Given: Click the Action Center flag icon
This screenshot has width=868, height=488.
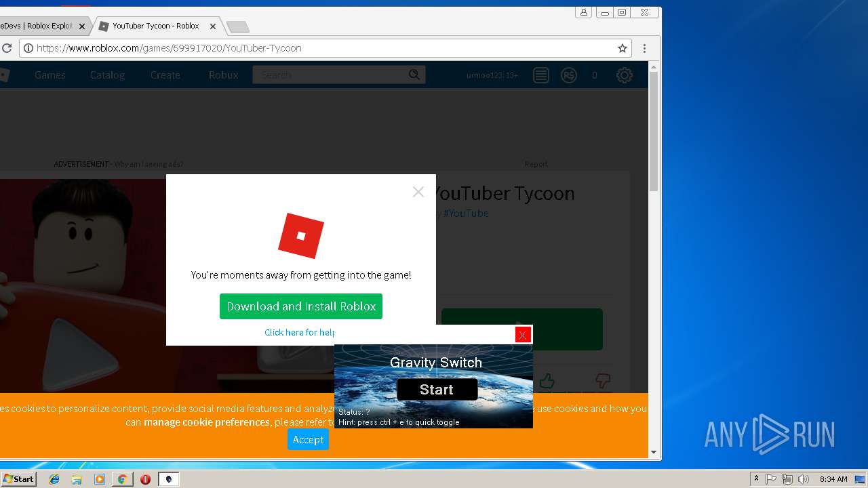Looking at the screenshot, I should (x=771, y=479).
